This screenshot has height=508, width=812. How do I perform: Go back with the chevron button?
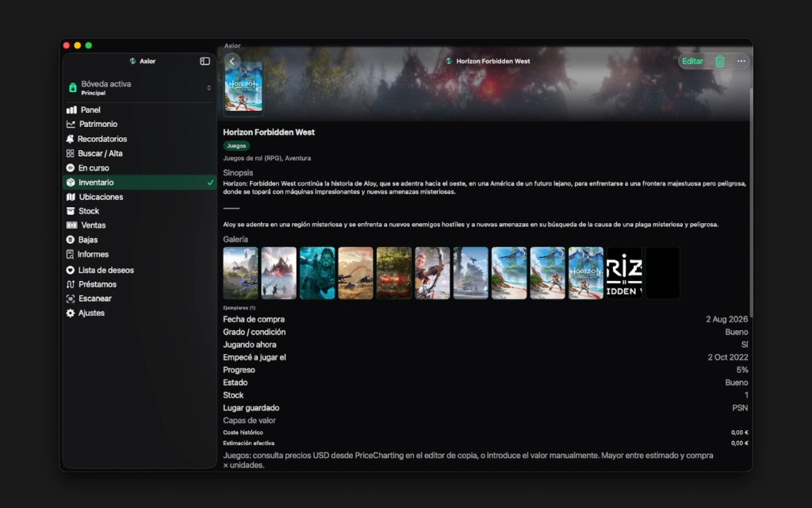coord(232,61)
